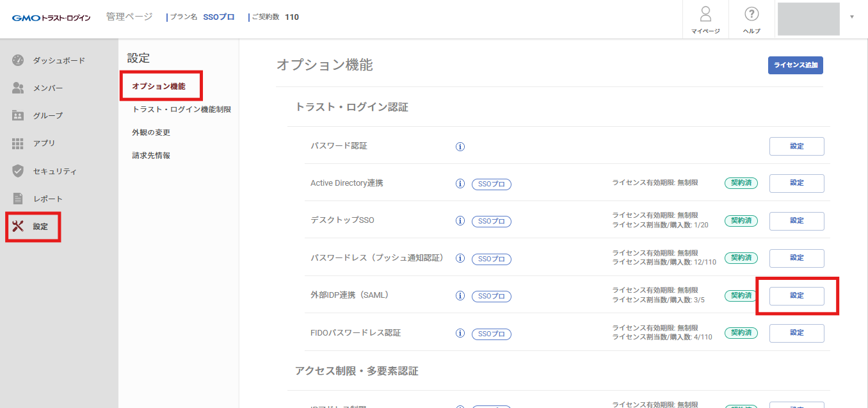
Task: Click 設定 button for パスワードレス(プッシュ通知認証)
Action: click(x=797, y=258)
